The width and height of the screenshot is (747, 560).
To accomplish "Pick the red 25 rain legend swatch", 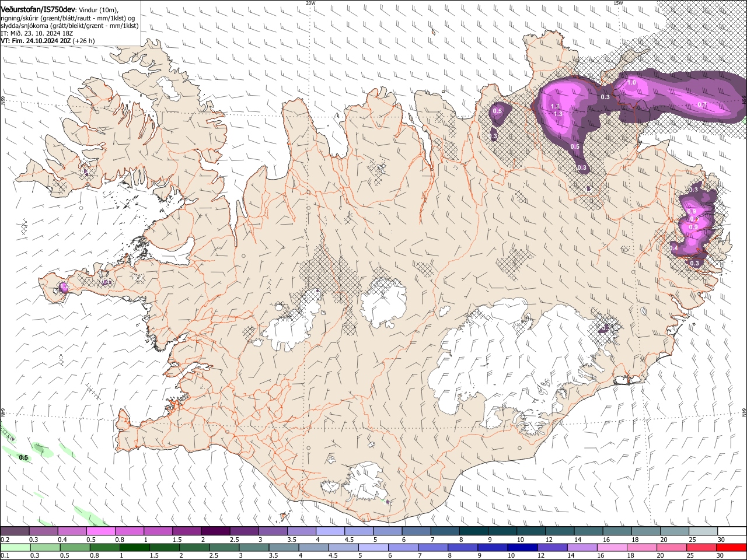I will [701, 547].
